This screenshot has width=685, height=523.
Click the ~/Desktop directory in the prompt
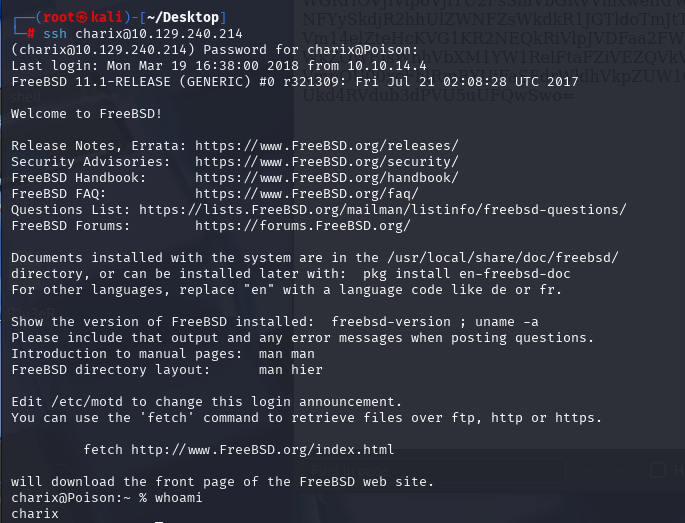pos(183,17)
